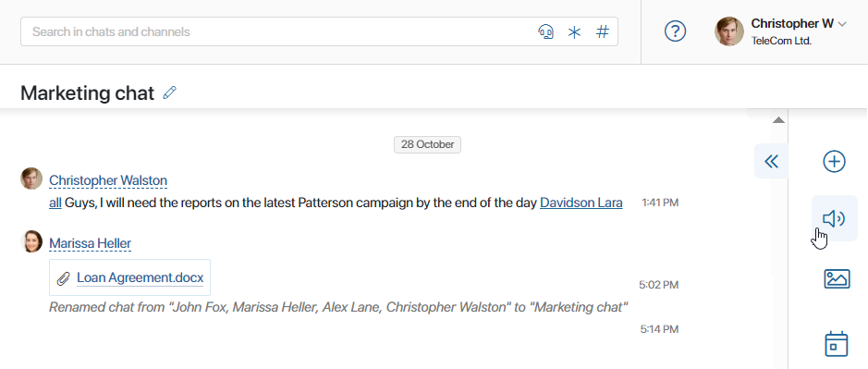868x369 pixels.
Task: Click Christopher W profile avatar in header
Action: [x=729, y=31]
